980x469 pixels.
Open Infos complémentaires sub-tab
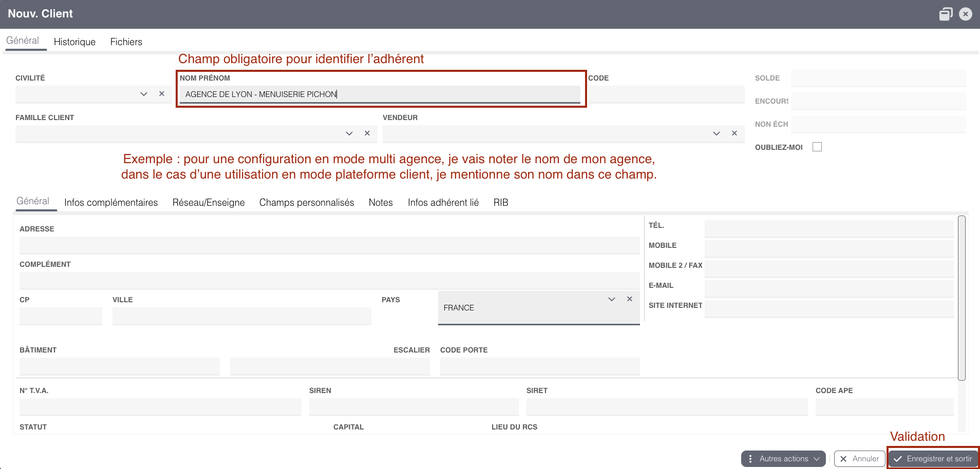pyautogui.click(x=111, y=203)
